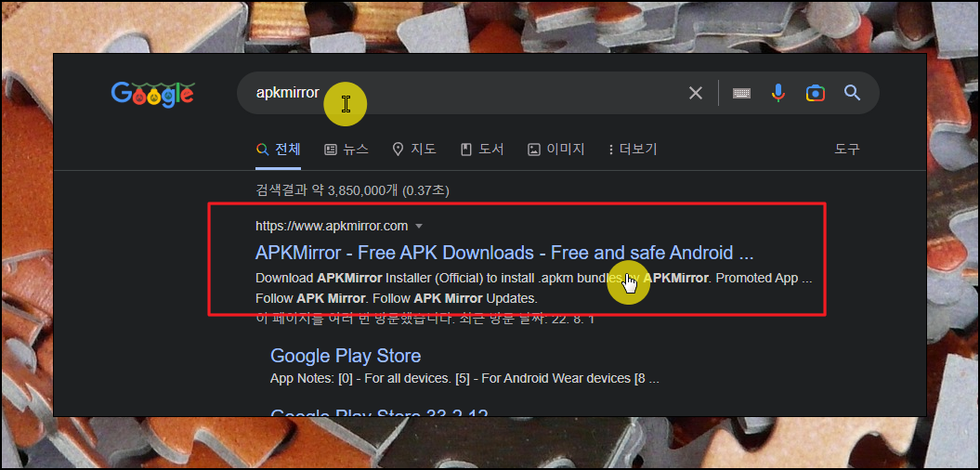Switch to the 뉴스 tab

tap(346, 150)
